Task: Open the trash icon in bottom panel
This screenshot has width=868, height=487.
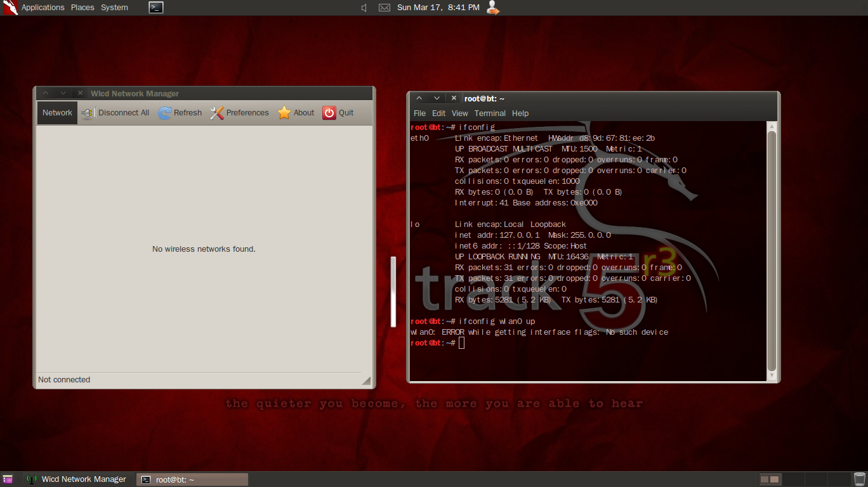Action: (x=859, y=479)
